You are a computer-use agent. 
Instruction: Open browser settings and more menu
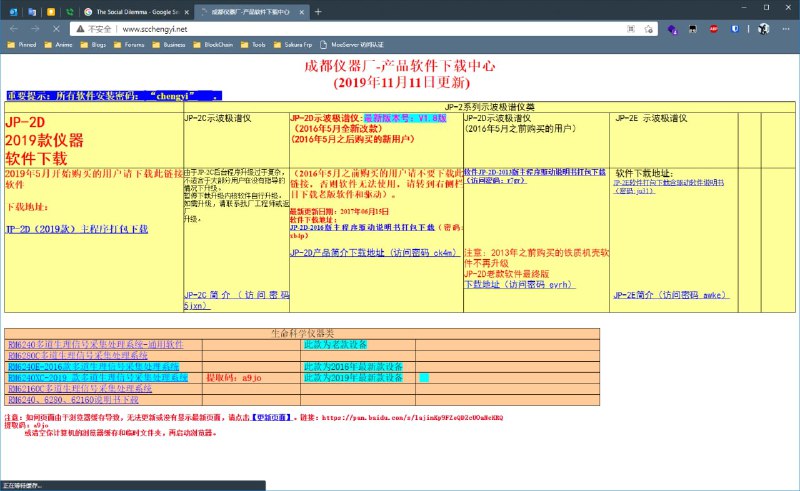(x=786, y=29)
